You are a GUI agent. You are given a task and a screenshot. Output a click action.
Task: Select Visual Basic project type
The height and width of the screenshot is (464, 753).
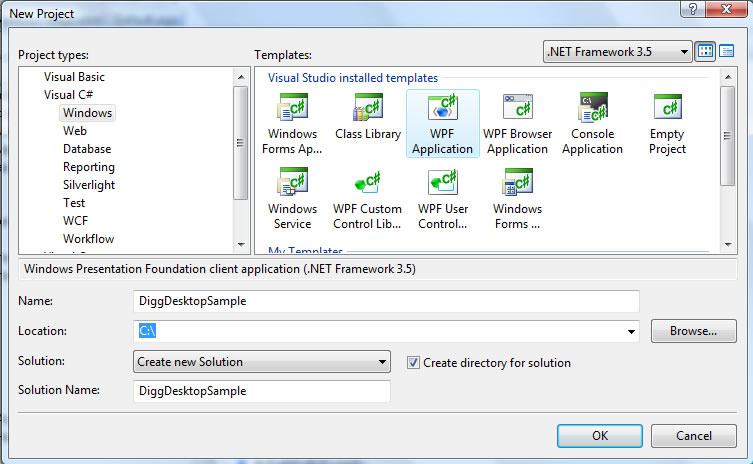click(74, 77)
